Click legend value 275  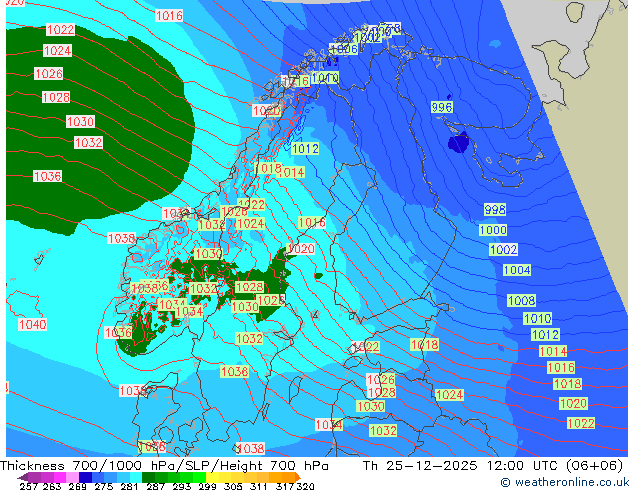[104, 486]
